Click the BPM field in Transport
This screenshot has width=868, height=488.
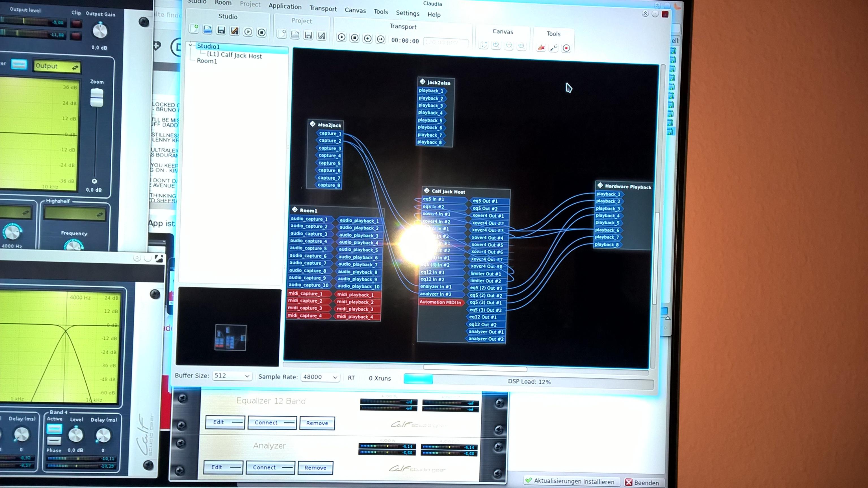tap(446, 43)
